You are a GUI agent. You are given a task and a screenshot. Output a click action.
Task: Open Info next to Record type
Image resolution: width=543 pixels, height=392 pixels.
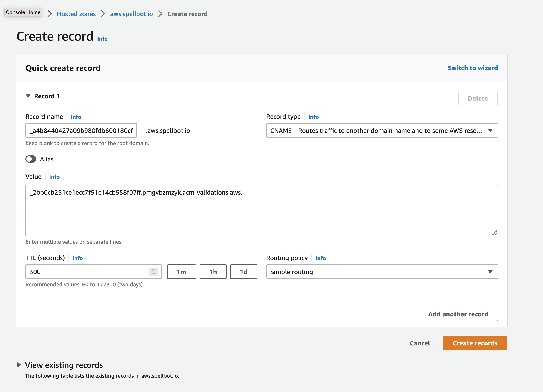313,117
